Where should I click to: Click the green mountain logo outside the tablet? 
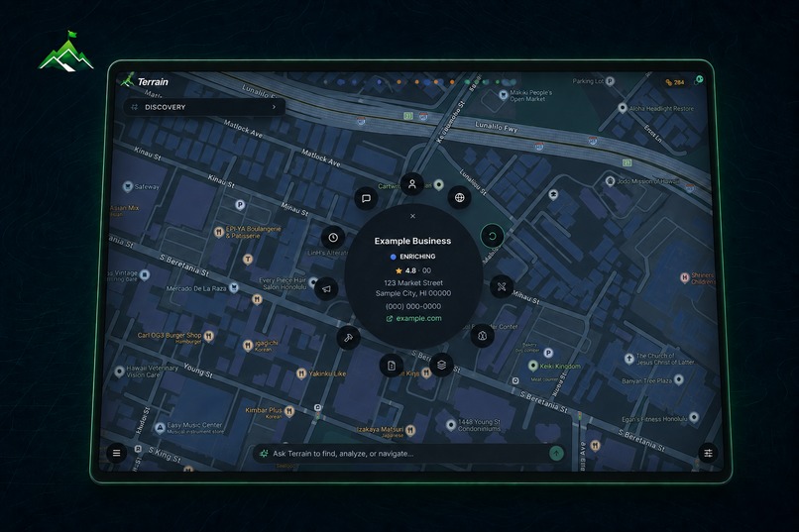[x=66, y=51]
